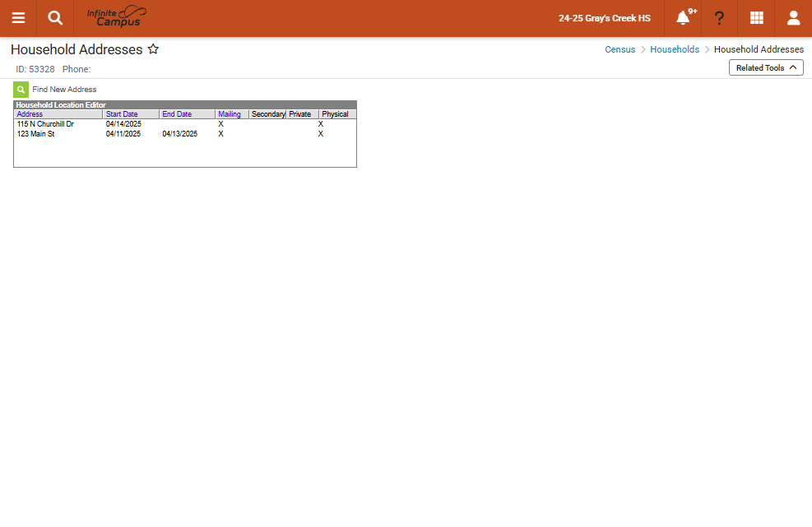The height and width of the screenshot is (527, 812).
Task: Open the notifications bell
Action: [x=683, y=18]
